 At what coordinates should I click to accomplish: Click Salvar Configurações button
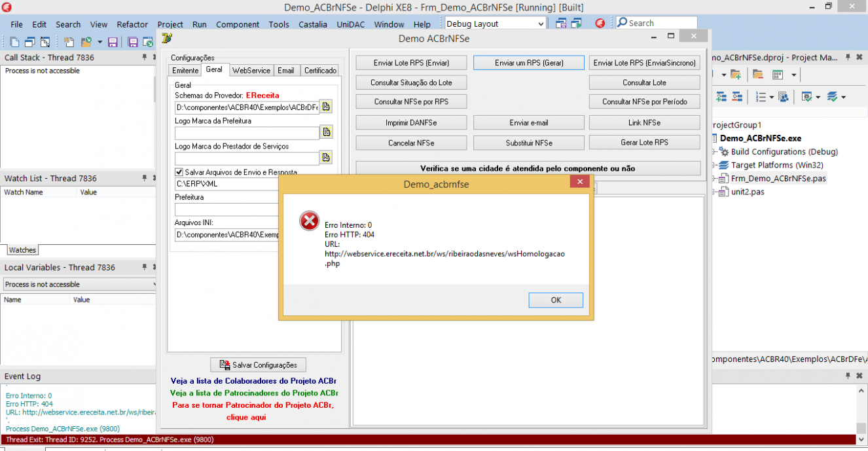[258, 365]
